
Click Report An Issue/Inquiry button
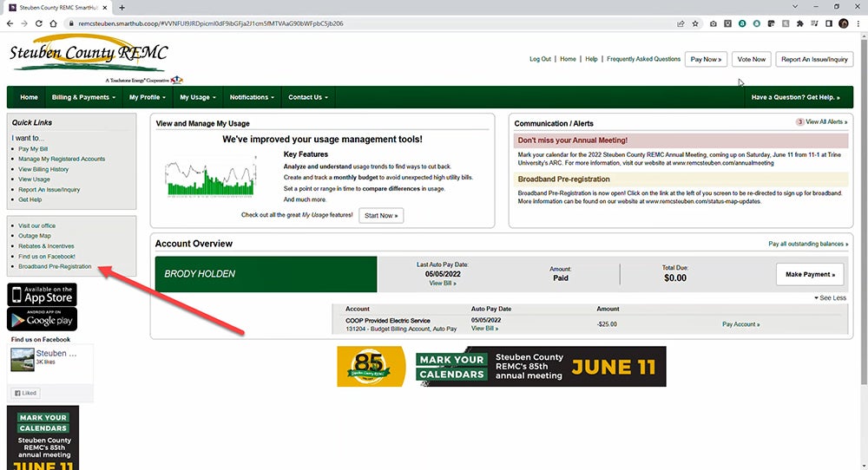pyautogui.click(x=814, y=59)
